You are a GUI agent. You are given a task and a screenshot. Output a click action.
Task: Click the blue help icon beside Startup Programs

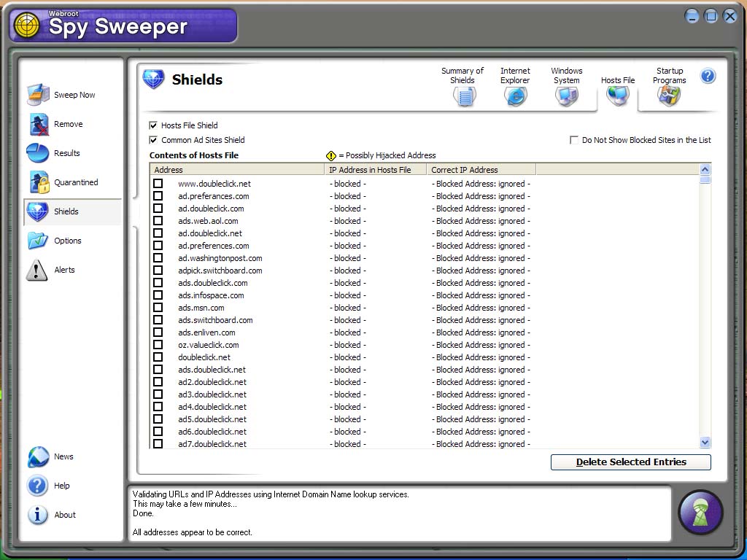click(x=708, y=76)
